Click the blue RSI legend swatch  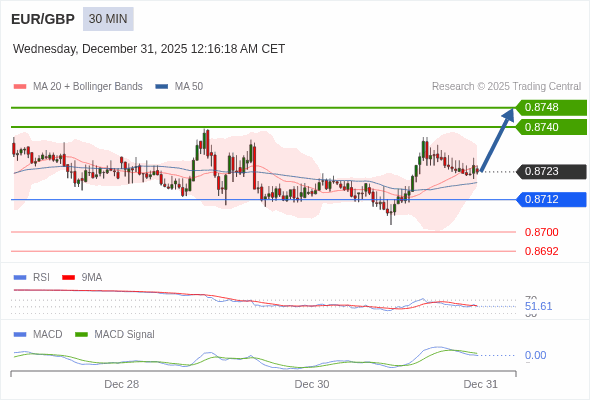pyautogui.click(x=20, y=278)
